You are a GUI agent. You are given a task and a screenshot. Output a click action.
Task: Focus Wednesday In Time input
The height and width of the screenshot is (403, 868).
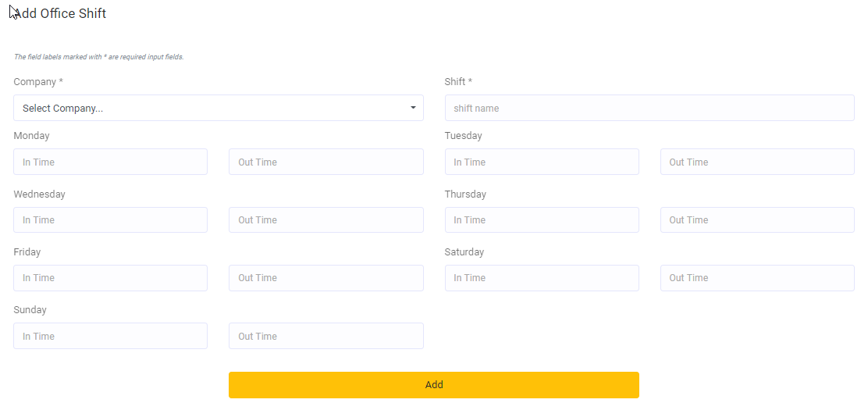coord(110,219)
